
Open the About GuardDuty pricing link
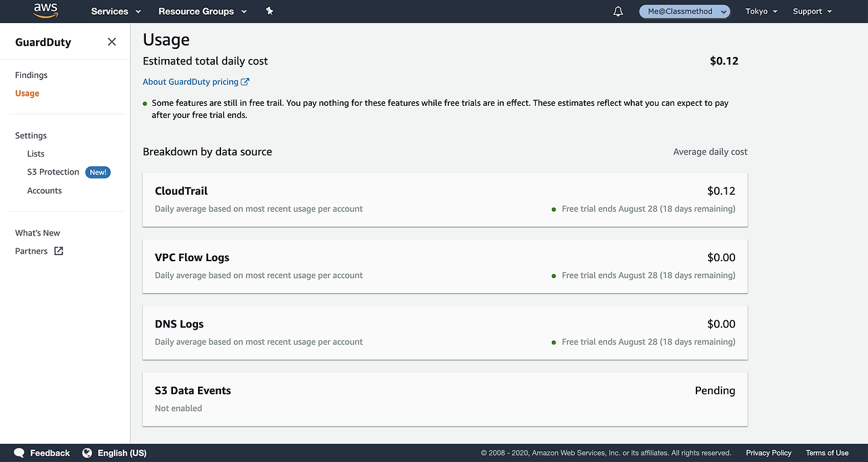195,82
